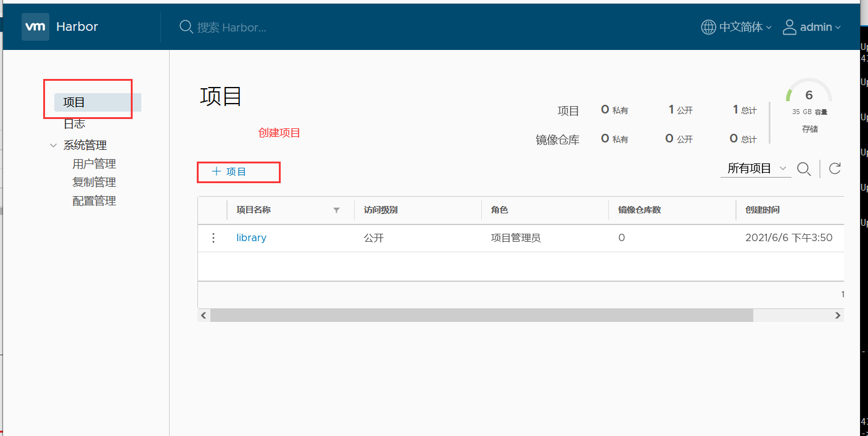The image size is (868, 436).
Task: Click the 搜索 Harbor search field
Action: [232, 28]
